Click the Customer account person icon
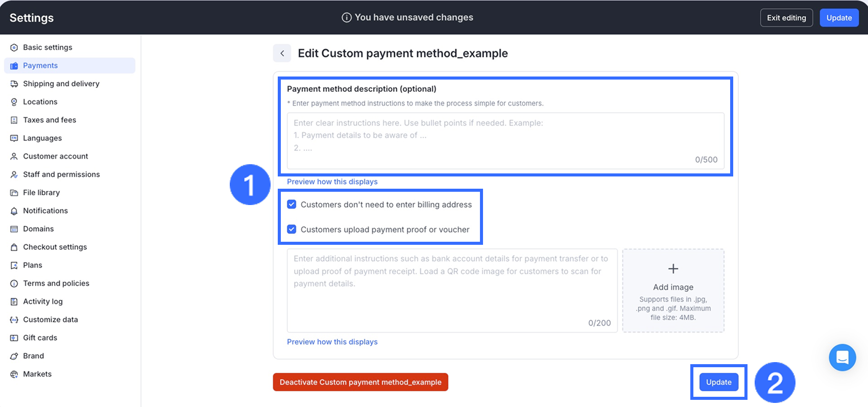The height and width of the screenshot is (407, 868). pyautogui.click(x=14, y=157)
